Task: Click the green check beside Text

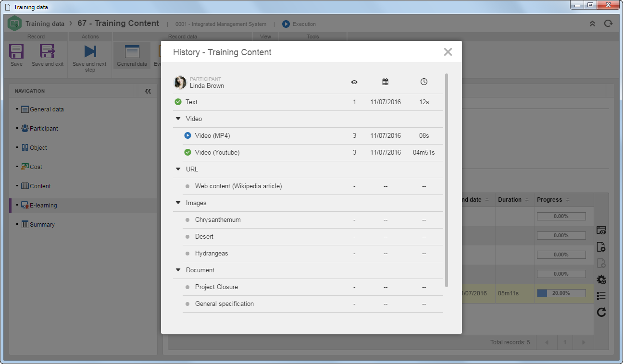Action: 178,102
